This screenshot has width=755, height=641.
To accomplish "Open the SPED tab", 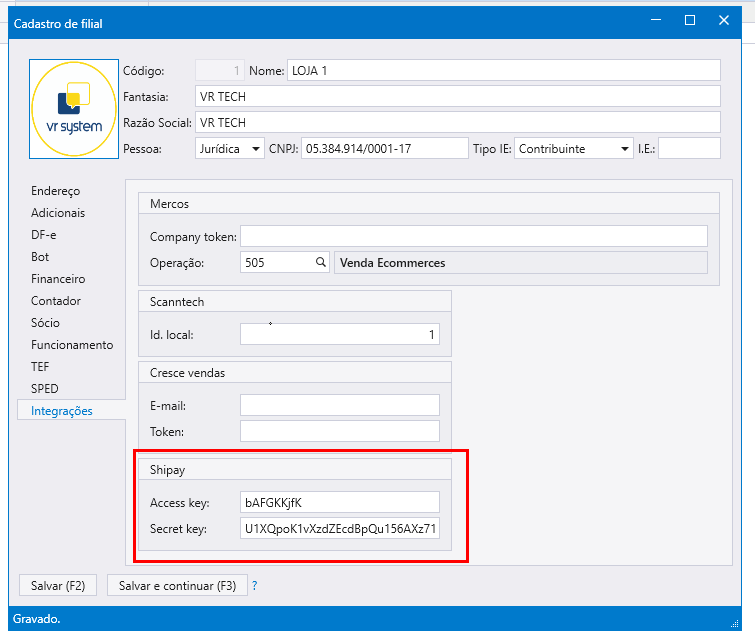I will 44,389.
